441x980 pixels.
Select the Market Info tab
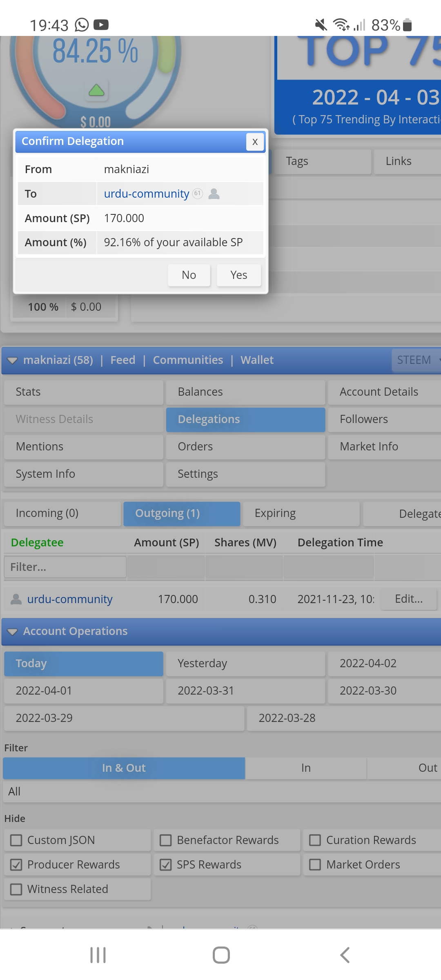pos(384,447)
